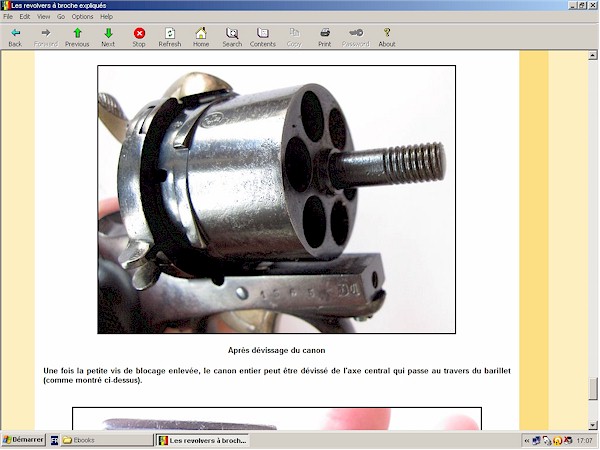Click the network monitors tray icon
The height and width of the screenshot is (450, 600).
(536, 441)
